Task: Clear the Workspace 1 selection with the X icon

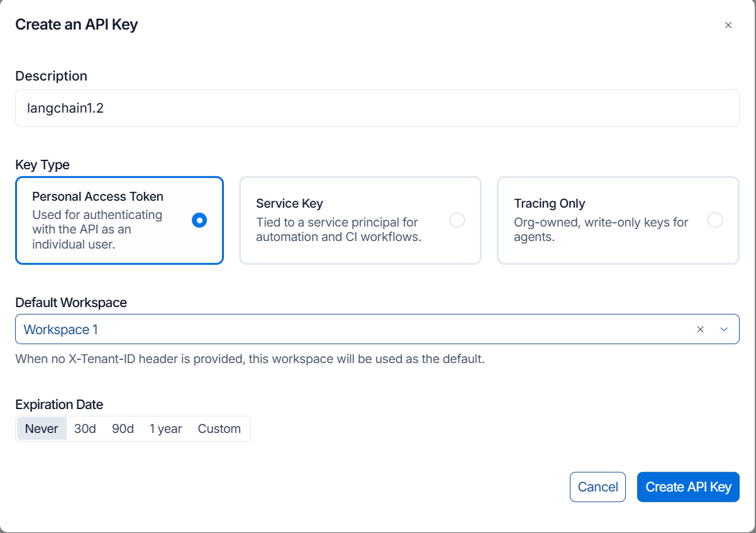Action: 700,329
